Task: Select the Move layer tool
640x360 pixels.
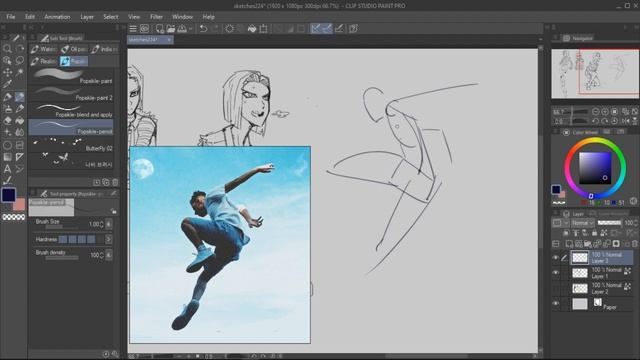Action: click(x=7, y=73)
